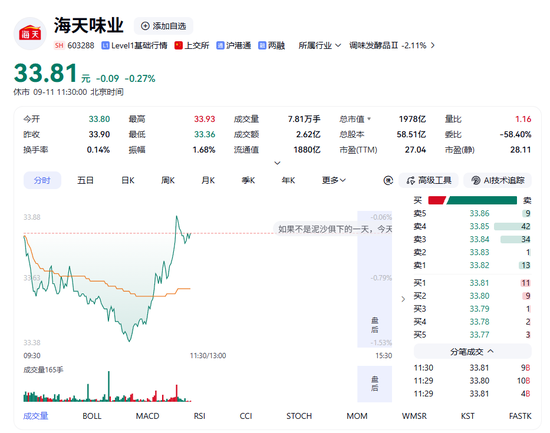Select the BOLL indicator
Viewport: 550px width, 433px height.
click(x=92, y=416)
